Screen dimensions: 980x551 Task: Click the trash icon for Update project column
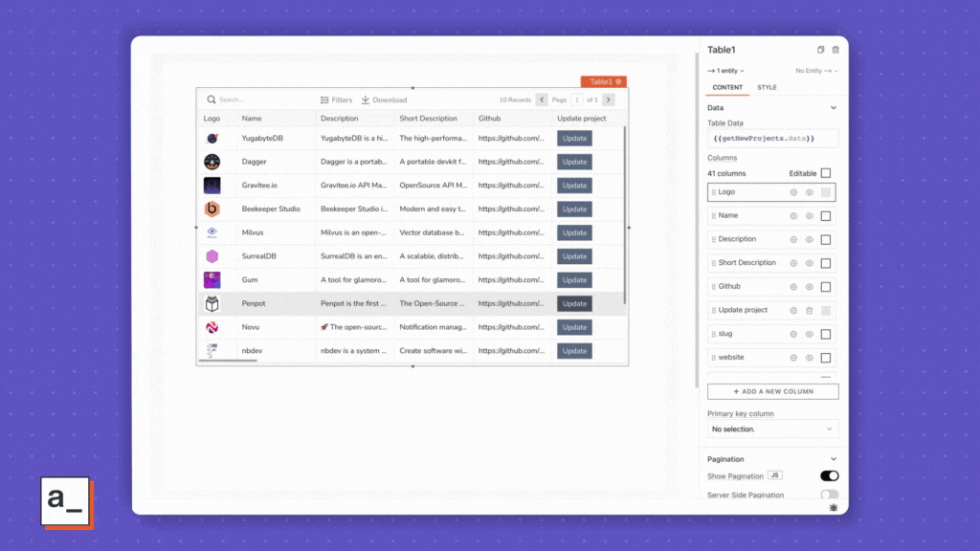[810, 310]
